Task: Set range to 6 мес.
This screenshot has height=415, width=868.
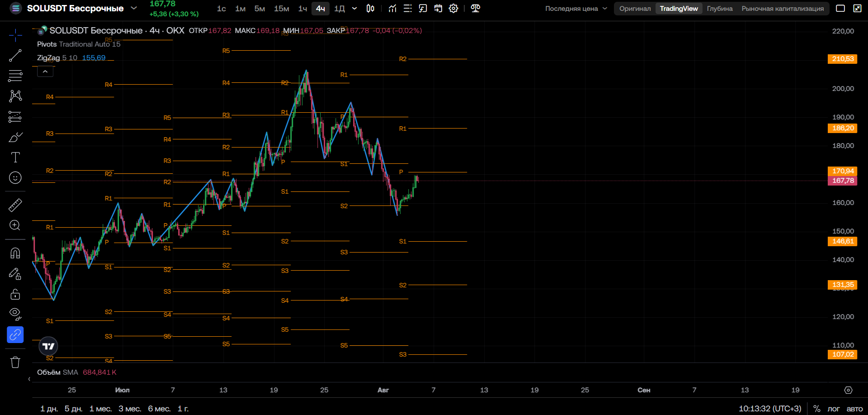Action: coord(159,409)
